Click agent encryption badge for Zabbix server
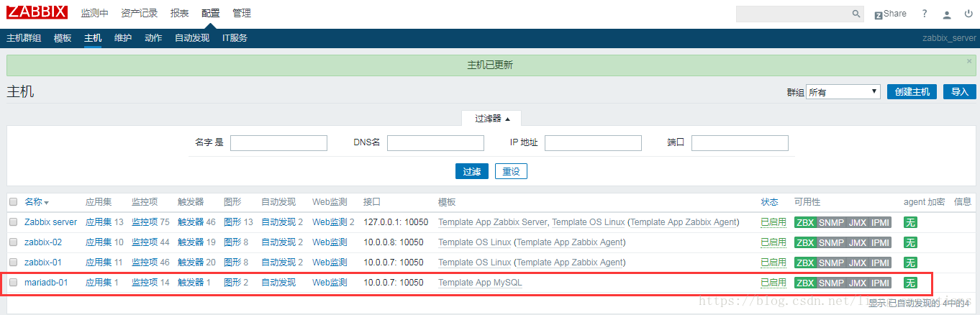980x315 pixels. click(x=910, y=222)
